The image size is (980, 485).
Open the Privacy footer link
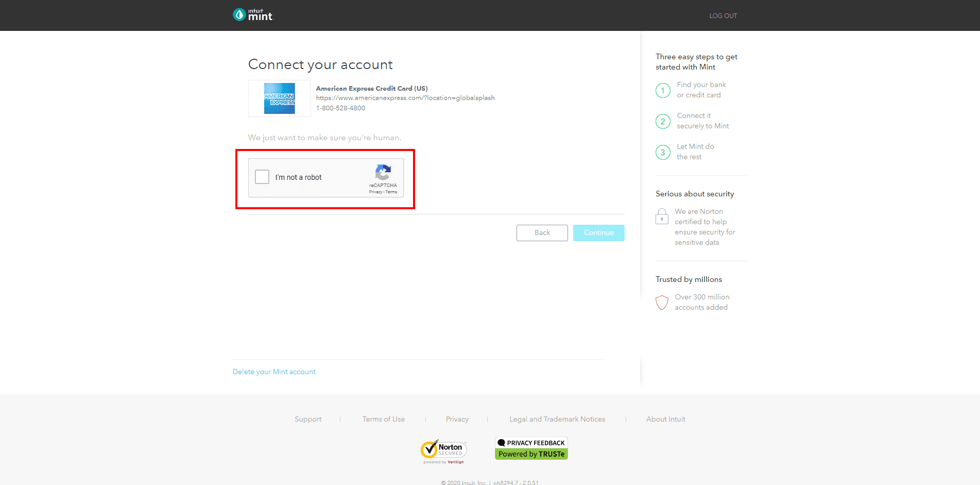(x=457, y=420)
